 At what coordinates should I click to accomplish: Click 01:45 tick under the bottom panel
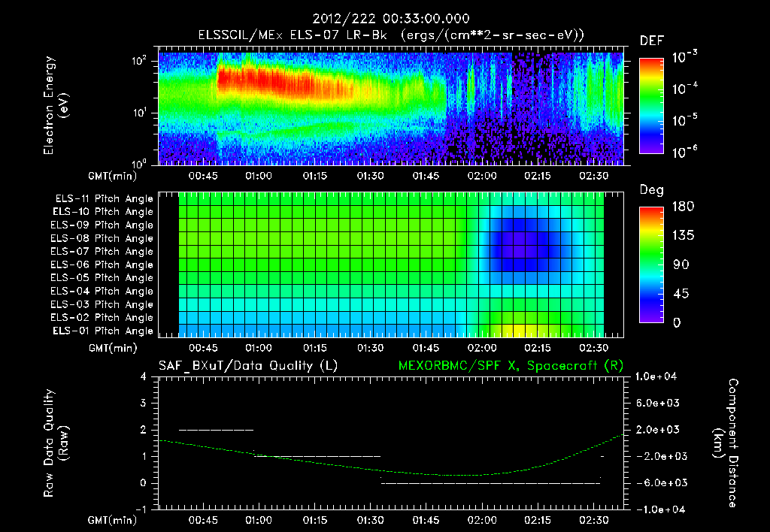click(426, 520)
